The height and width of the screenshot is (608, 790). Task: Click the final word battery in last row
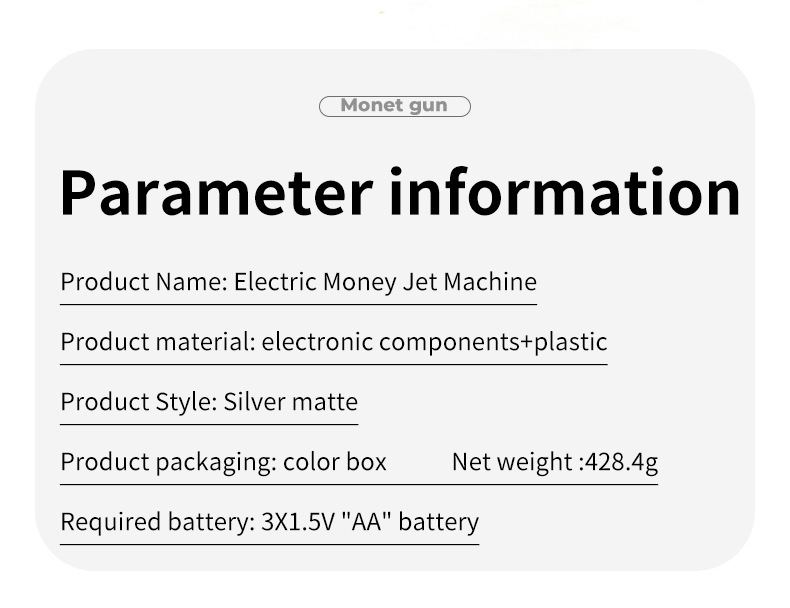[x=439, y=522]
